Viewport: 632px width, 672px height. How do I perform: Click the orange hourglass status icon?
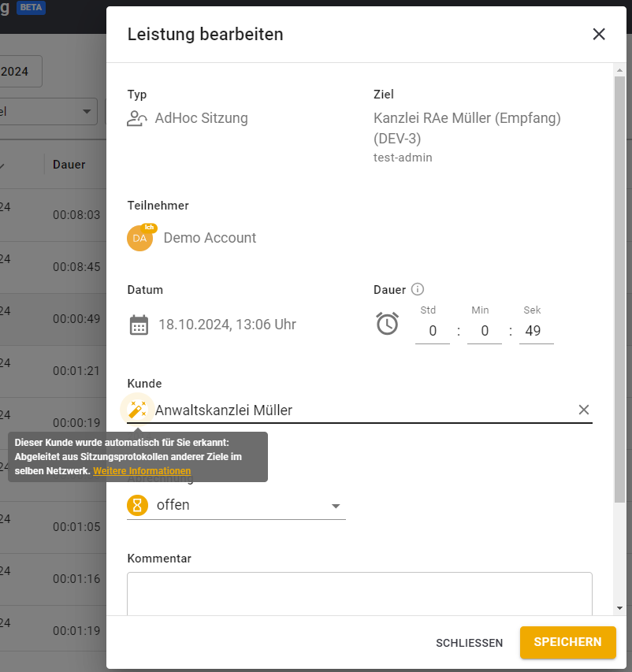138,506
